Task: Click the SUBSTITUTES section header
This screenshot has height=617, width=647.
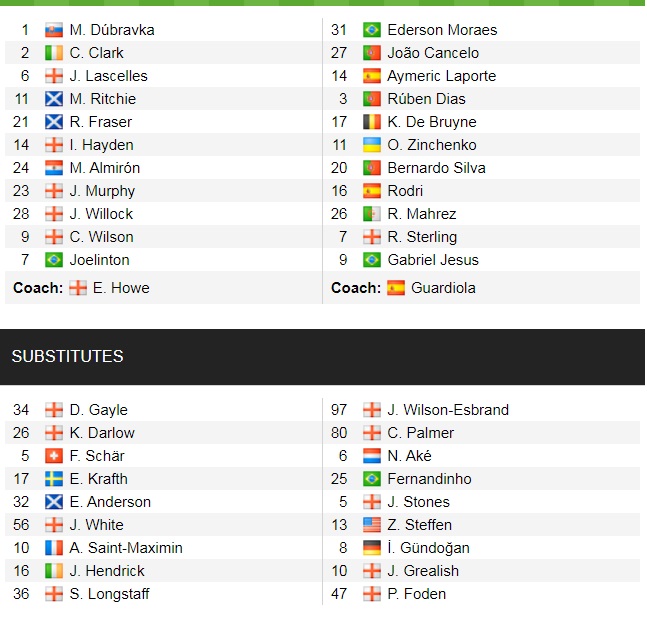Action: click(x=68, y=356)
